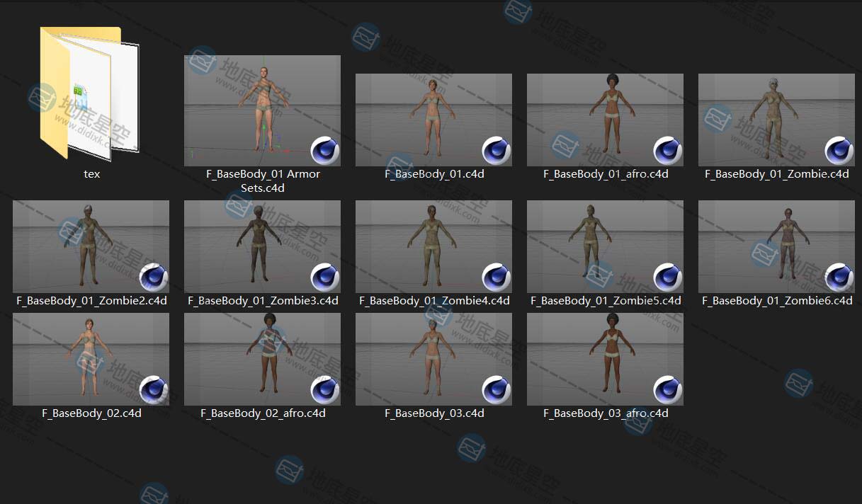Click the F_BaseBody_01_Zombie6.c4d file name
Screen dimensions: 862x504
pyautogui.click(x=777, y=301)
